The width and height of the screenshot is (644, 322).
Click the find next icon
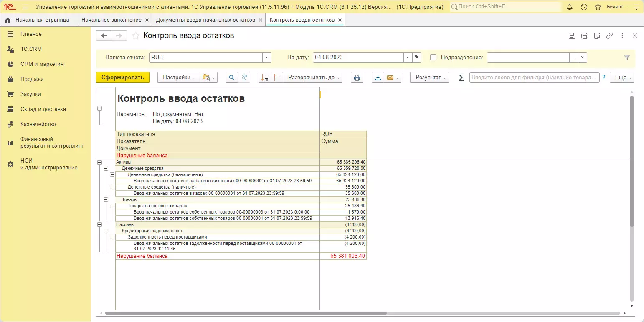click(244, 78)
